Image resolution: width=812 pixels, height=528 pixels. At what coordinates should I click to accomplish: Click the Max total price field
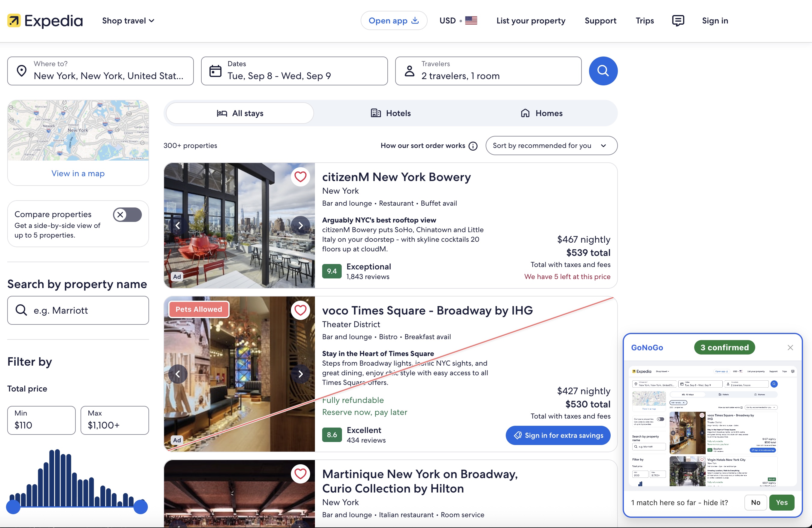click(114, 420)
